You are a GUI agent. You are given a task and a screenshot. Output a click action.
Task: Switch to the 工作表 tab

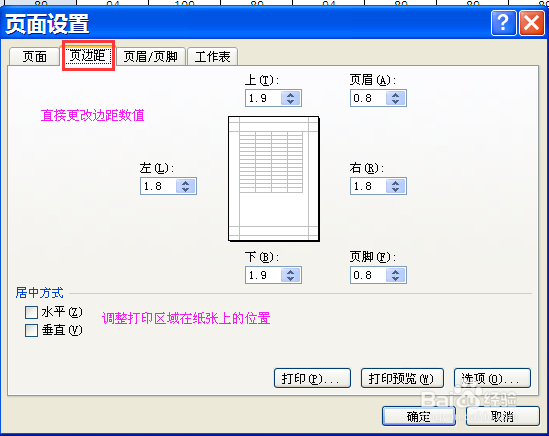(213, 56)
